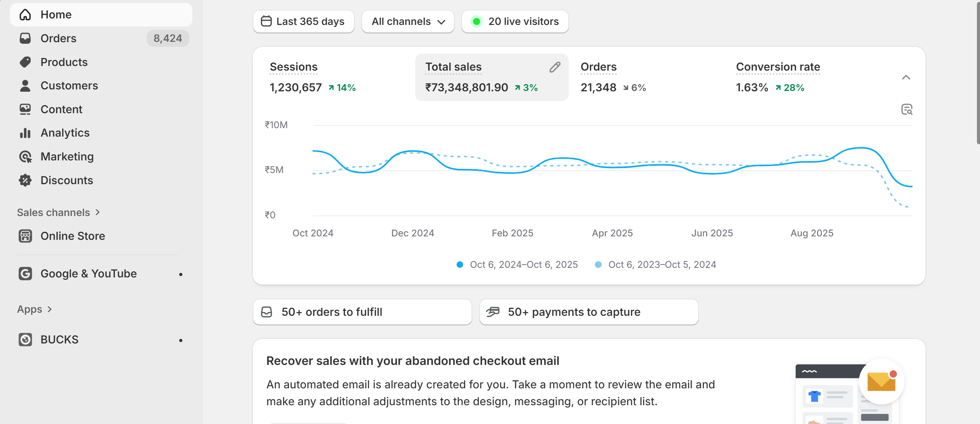Viewport: 980px width, 424px height.
Task: Open the Google & YouTube channel icon
Action: tap(25, 274)
